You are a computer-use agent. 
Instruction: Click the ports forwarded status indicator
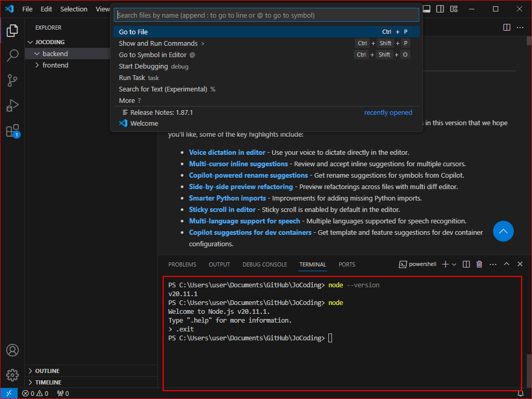pos(63,393)
